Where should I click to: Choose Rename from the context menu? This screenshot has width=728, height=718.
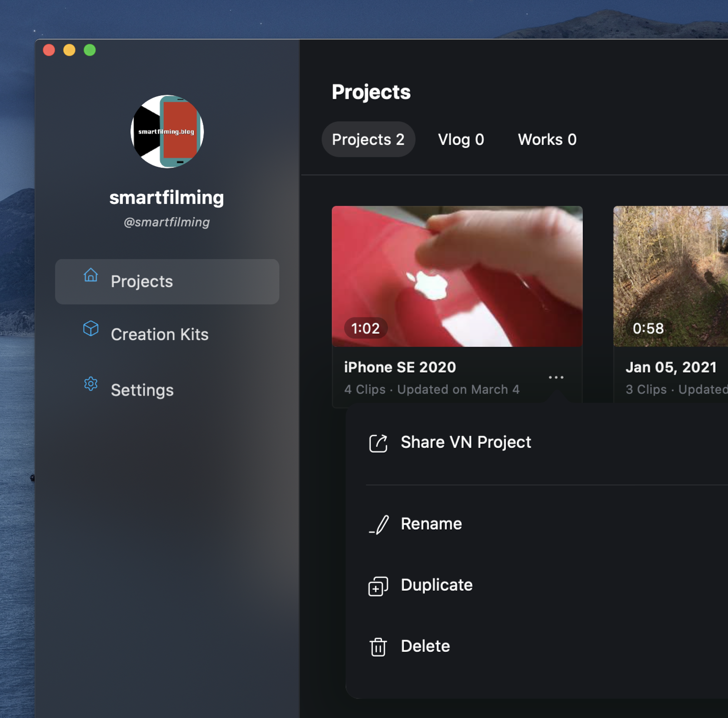point(431,524)
